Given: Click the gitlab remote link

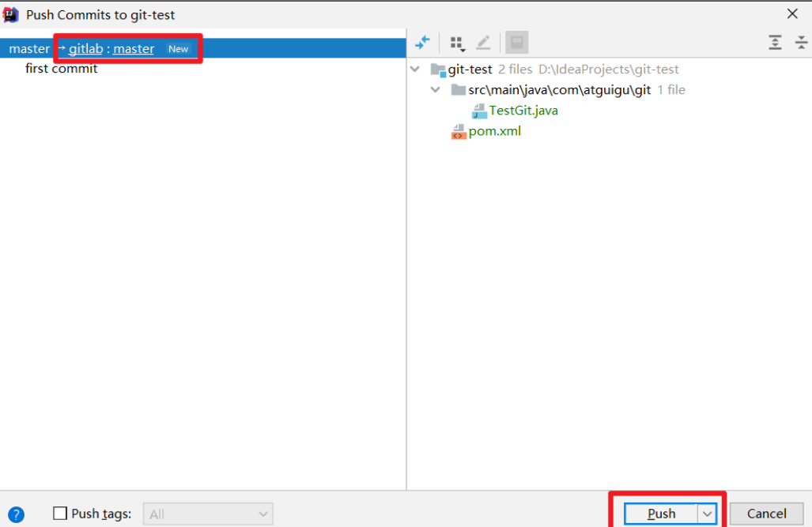Looking at the screenshot, I should [x=85, y=49].
